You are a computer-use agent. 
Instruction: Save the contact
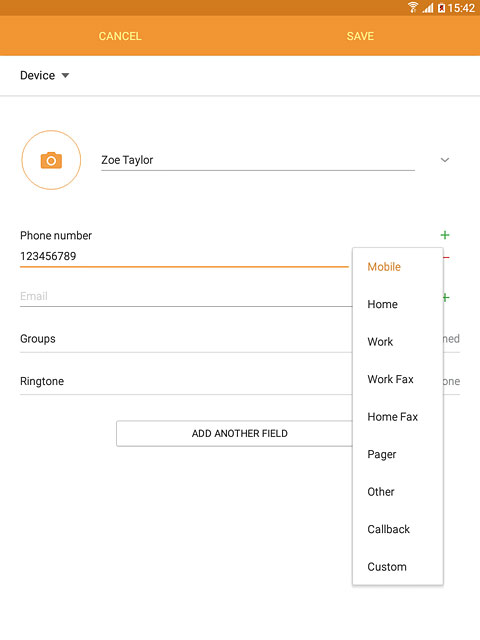[x=360, y=36]
